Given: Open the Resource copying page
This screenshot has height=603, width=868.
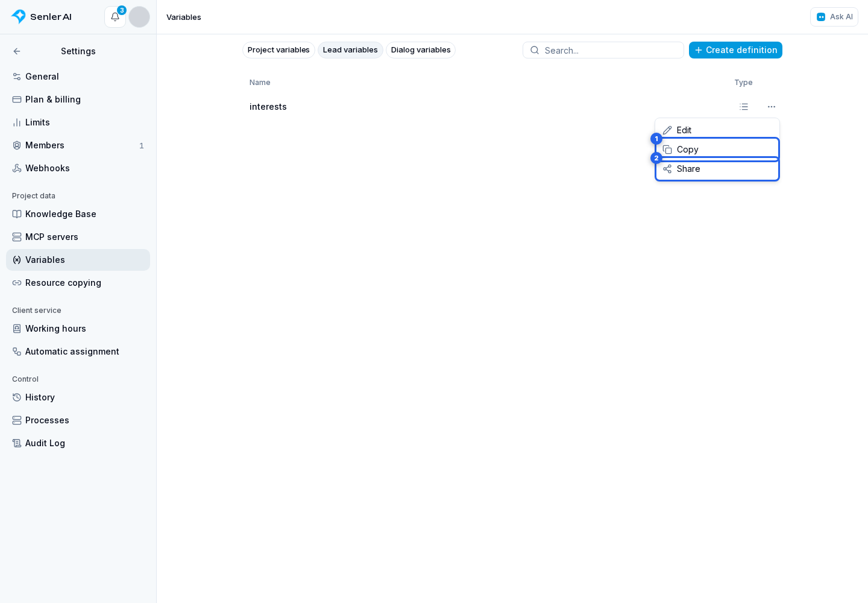Looking at the screenshot, I should [78, 283].
